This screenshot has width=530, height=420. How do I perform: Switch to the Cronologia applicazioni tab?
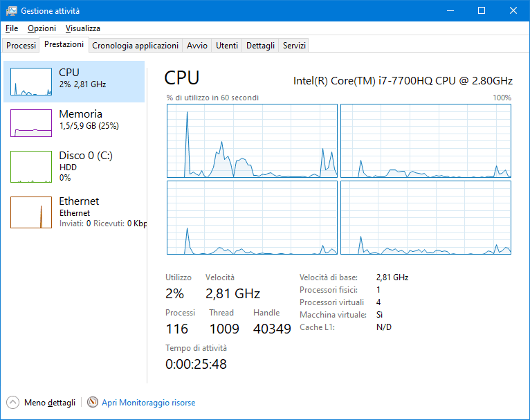coord(135,46)
